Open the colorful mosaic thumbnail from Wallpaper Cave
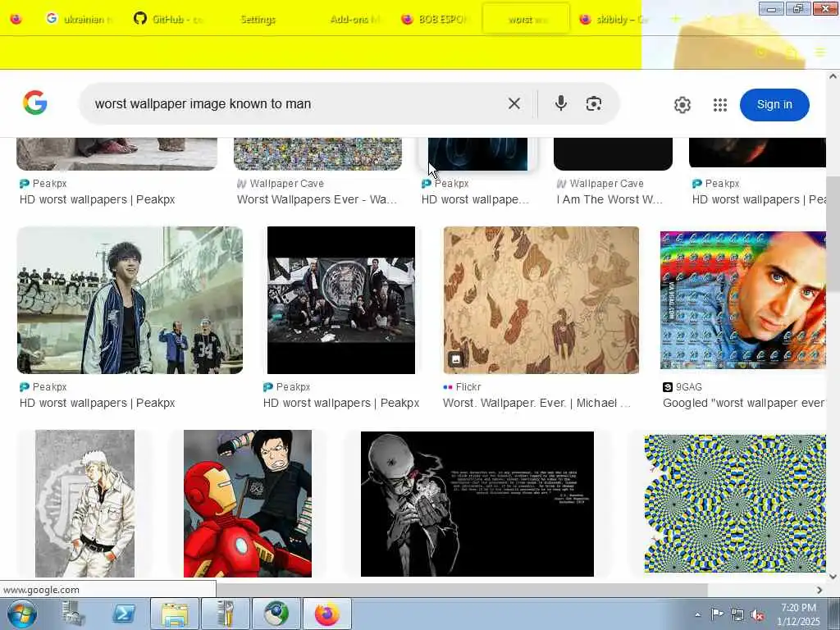 [317, 154]
